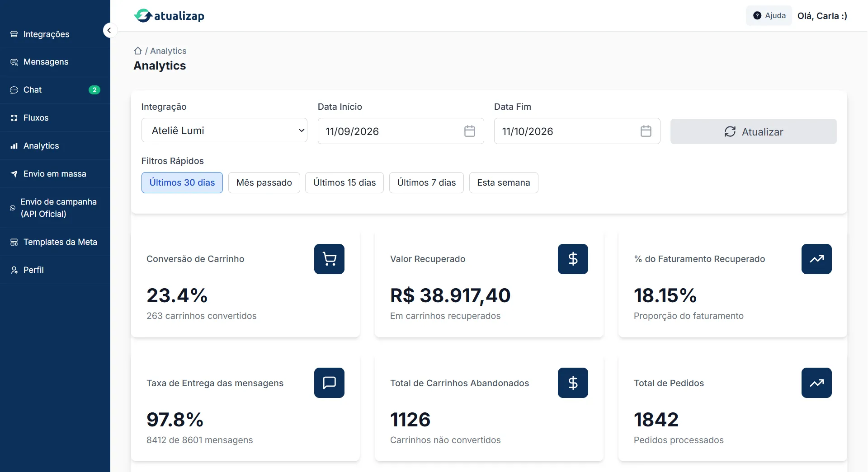
Task: Collapse the sidebar with the chevron button
Action: pos(109,30)
